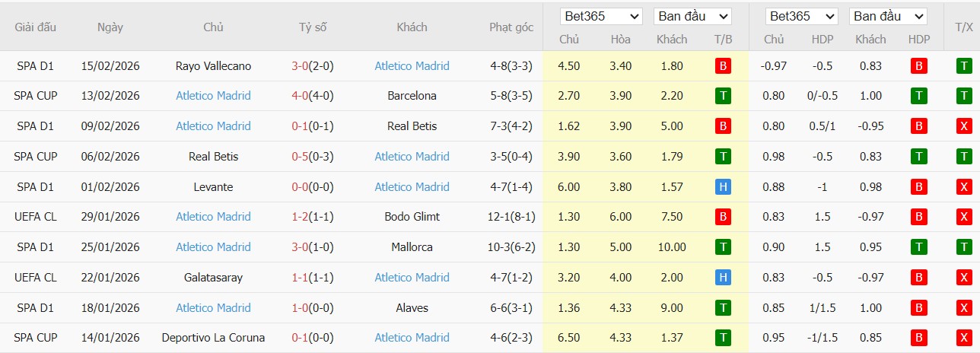Click the red X badge in the Bodo Glimt row
The height and width of the screenshot is (353, 980).
click(x=964, y=217)
